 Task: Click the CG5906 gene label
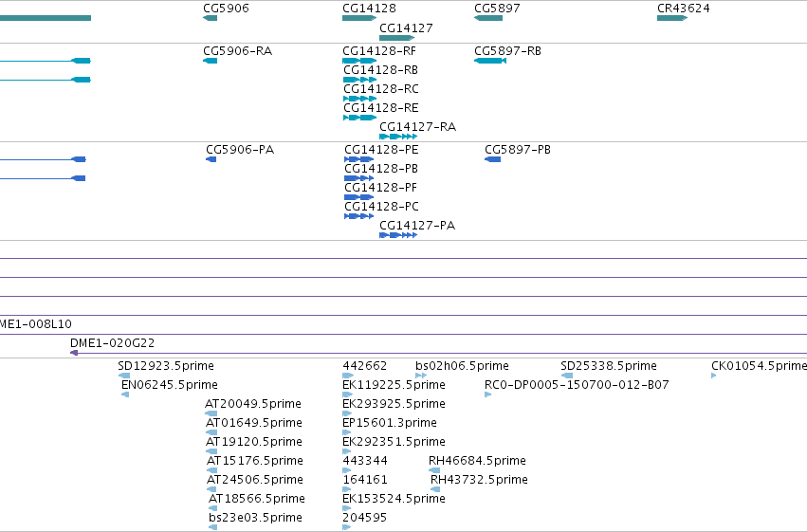[226, 9]
